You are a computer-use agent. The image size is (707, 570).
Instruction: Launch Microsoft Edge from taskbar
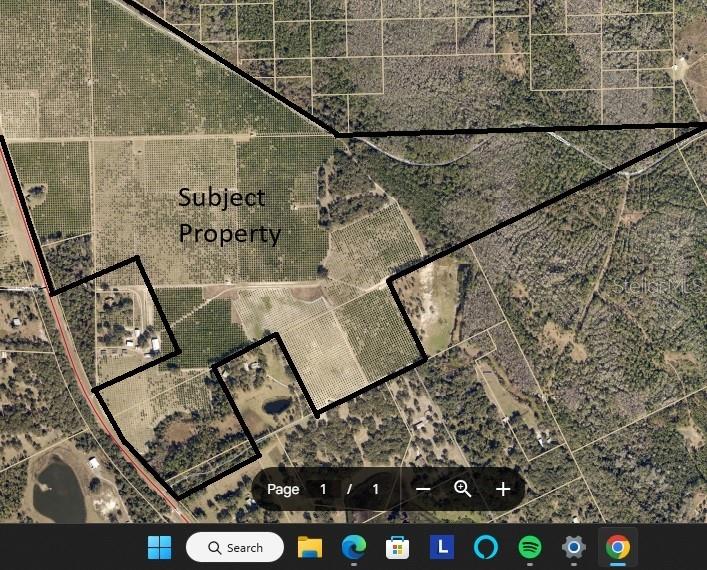tap(353, 547)
